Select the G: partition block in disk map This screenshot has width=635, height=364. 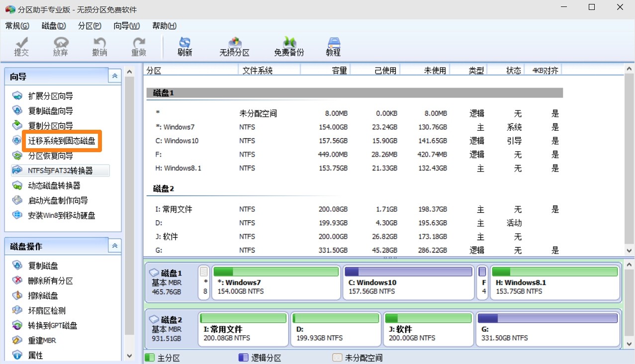point(547,329)
